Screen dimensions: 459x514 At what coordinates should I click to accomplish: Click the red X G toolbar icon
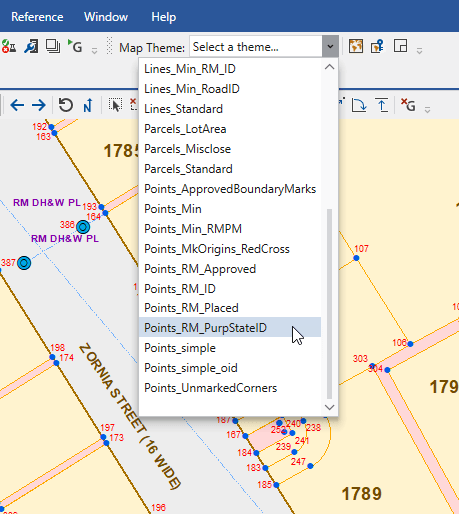tap(408, 105)
